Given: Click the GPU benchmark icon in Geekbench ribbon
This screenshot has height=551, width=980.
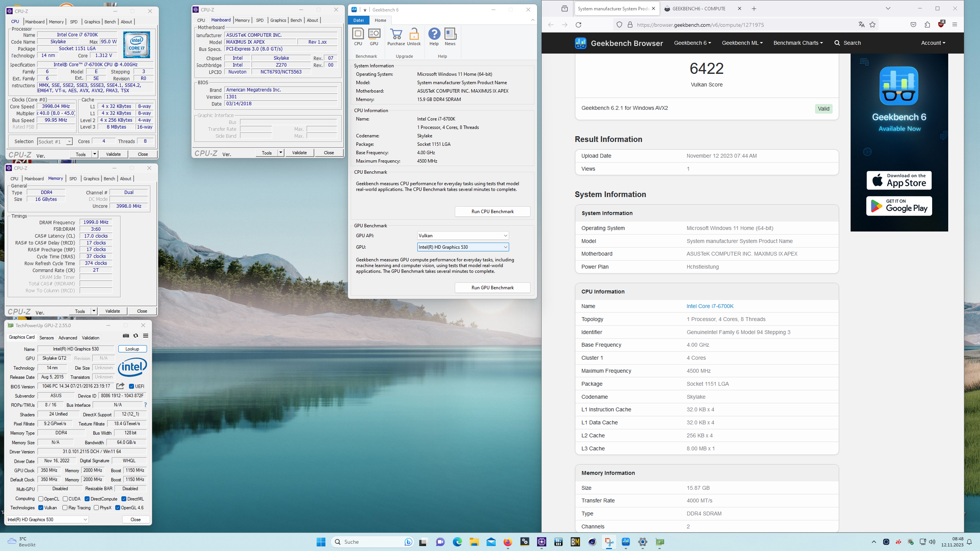Looking at the screenshot, I should (374, 37).
